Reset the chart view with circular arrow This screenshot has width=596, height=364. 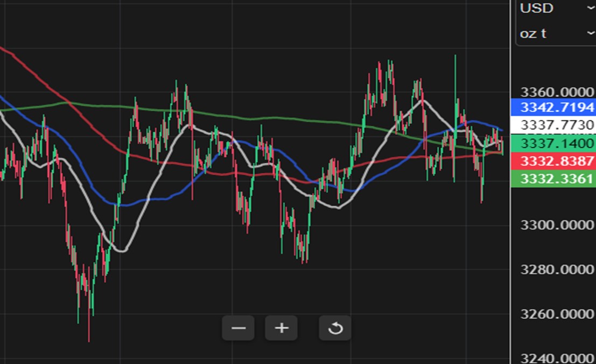[x=335, y=328]
